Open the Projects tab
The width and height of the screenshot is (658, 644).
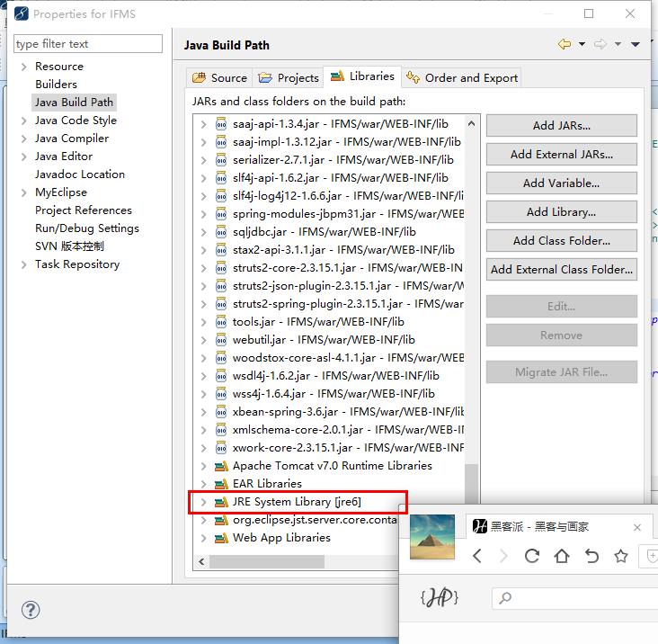288,77
